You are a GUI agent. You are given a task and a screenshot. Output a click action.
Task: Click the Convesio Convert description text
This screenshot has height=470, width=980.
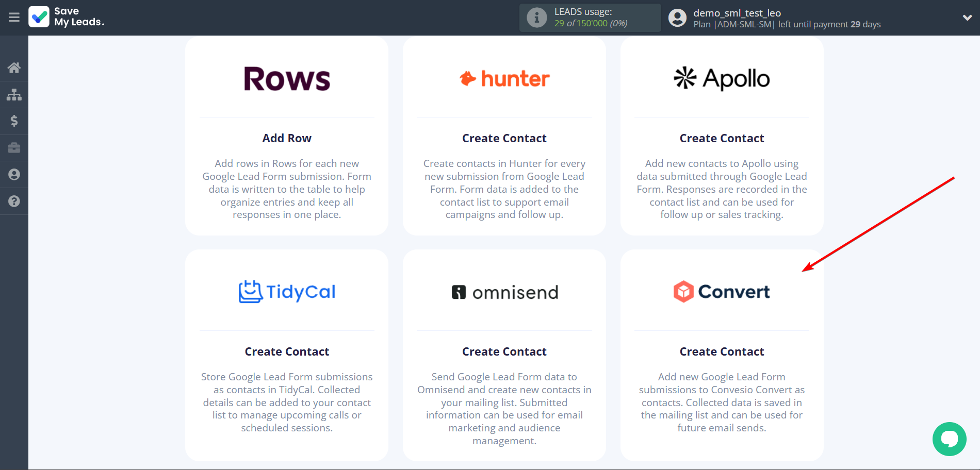click(x=722, y=402)
